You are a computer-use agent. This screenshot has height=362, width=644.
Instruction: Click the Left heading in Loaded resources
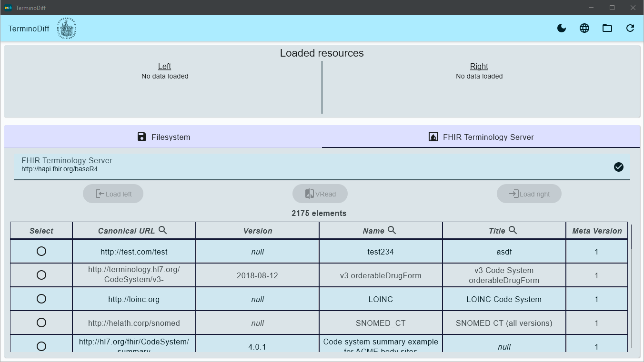[164, 66]
